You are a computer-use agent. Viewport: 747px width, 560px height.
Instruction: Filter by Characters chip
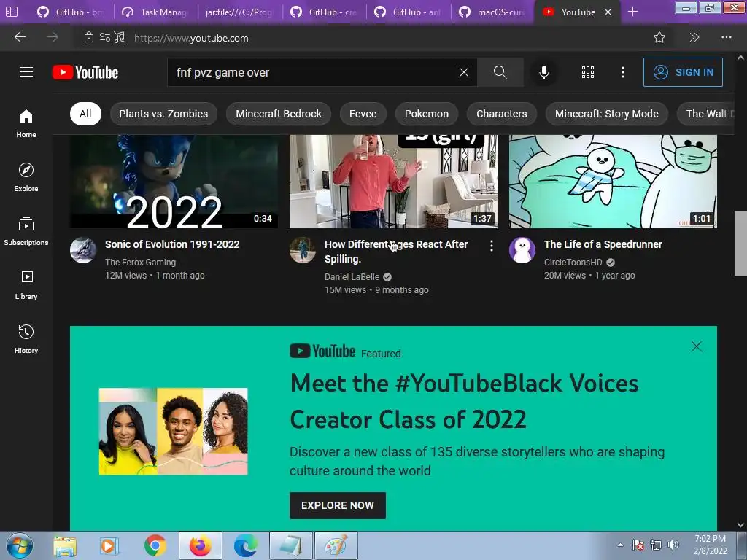pos(502,114)
